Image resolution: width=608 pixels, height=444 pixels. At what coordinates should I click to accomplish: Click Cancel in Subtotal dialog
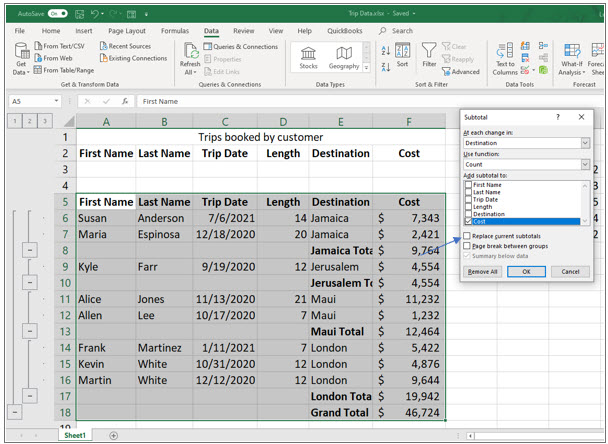570,271
